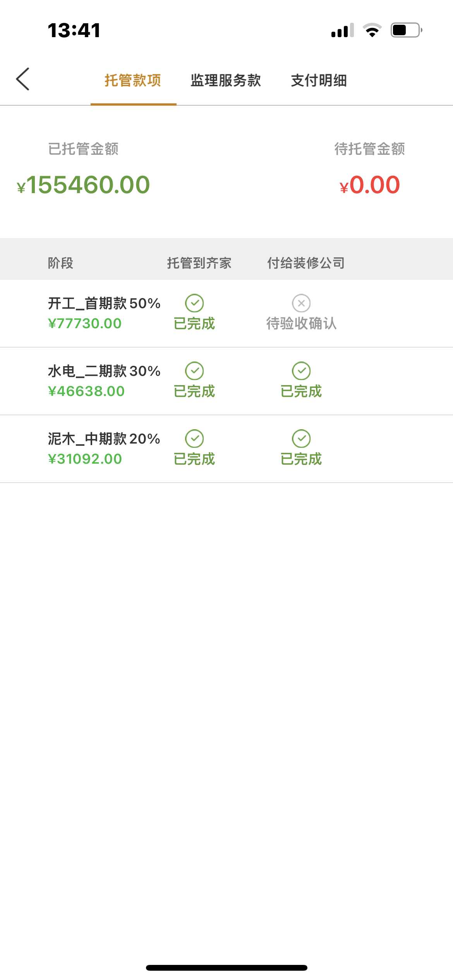Tap the Wi-Fi status icon

(x=372, y=30)
